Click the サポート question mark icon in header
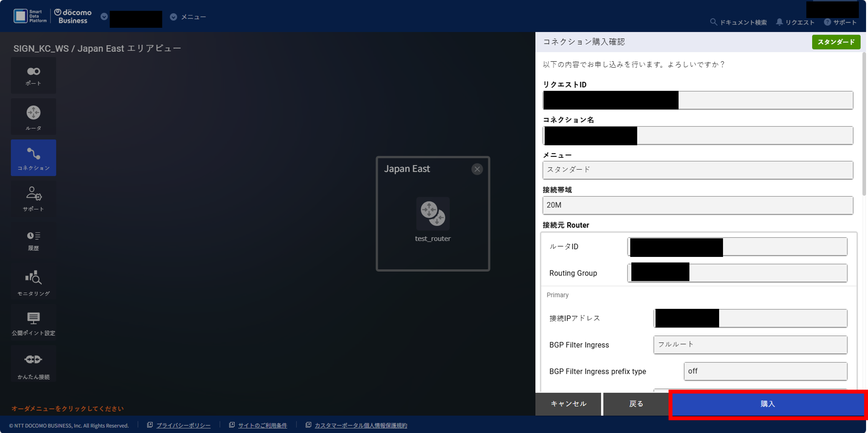 [827, 22]
